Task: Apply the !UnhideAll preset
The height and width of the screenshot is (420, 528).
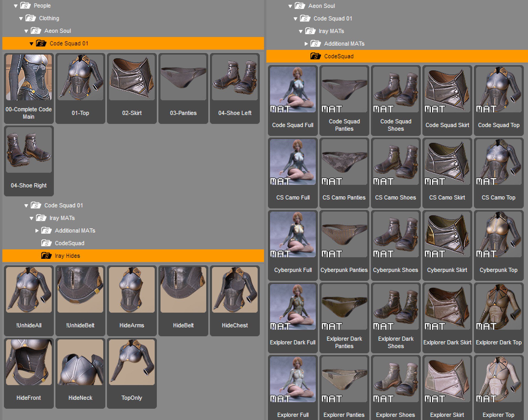Action: 29,301
